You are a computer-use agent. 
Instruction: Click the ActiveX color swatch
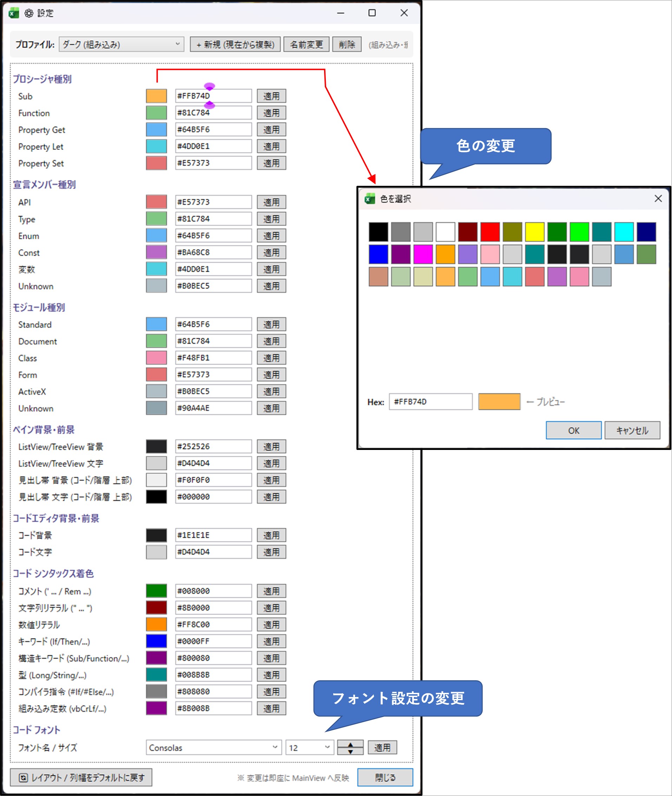[156, 391]
